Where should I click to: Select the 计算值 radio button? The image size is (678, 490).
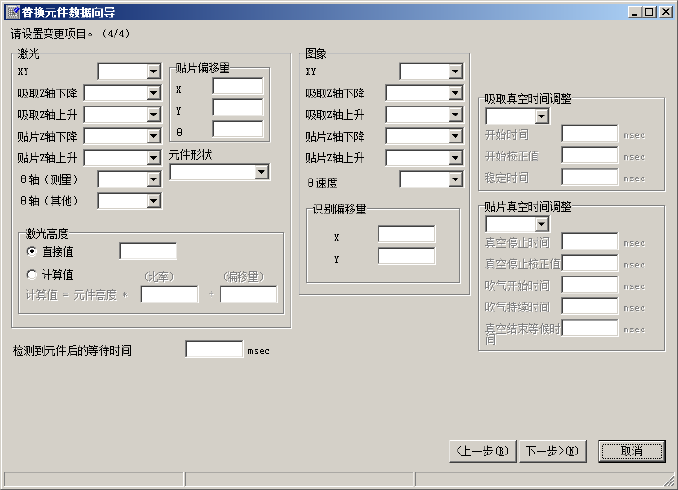32,274
